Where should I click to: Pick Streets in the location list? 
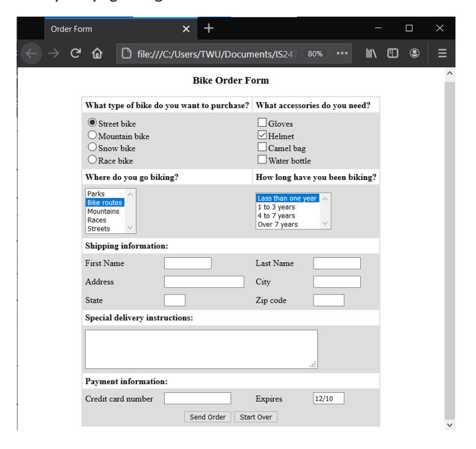105,229
